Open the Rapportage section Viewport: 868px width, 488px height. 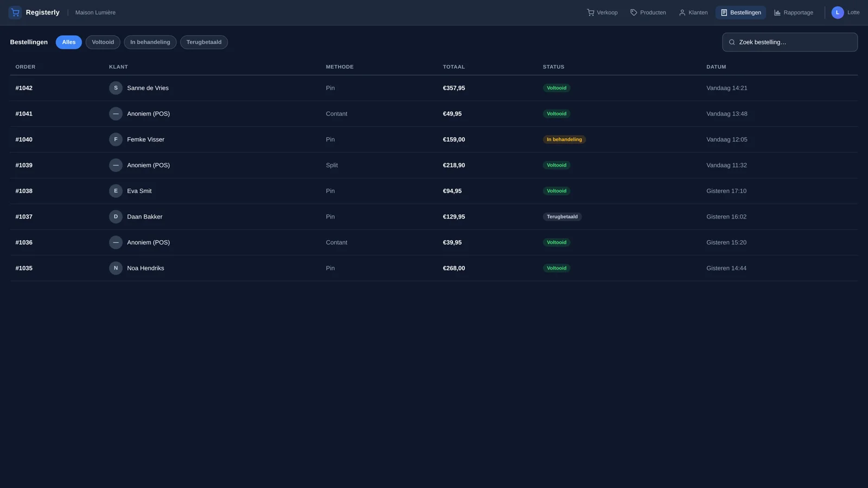[x=793, y=12]
